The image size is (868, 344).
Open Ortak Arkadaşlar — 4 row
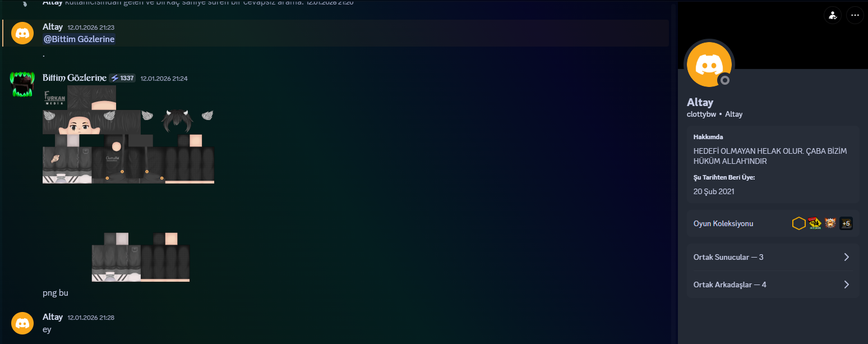coord(773,285)
